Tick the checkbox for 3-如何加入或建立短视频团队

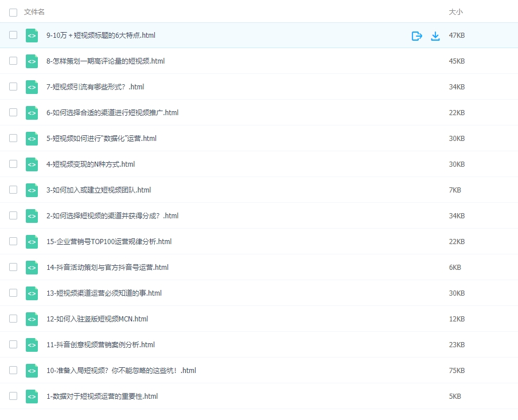click(13, 190)
